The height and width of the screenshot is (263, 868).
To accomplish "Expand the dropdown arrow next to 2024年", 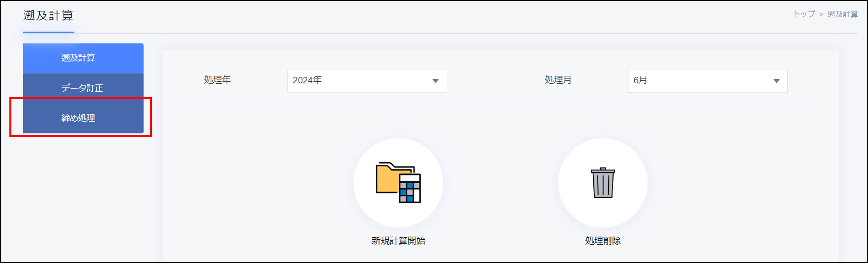I will tap(436, 80).
